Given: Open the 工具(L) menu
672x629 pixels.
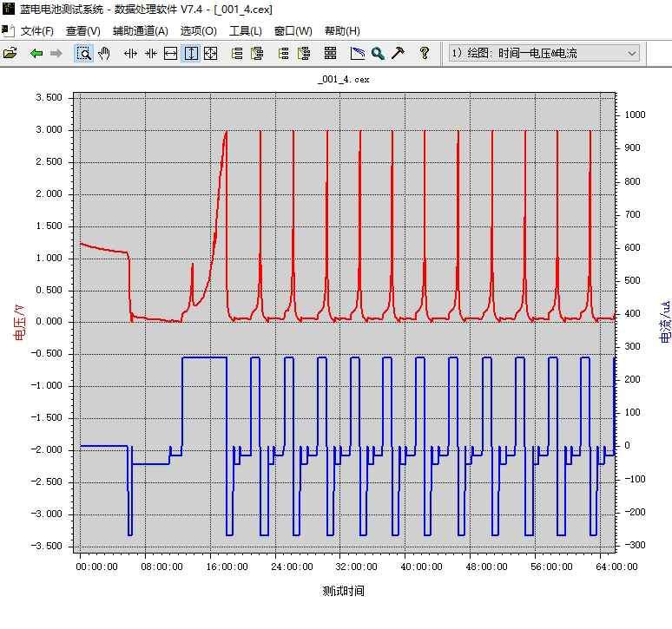Looking at the screenshot, I should 245,31.
